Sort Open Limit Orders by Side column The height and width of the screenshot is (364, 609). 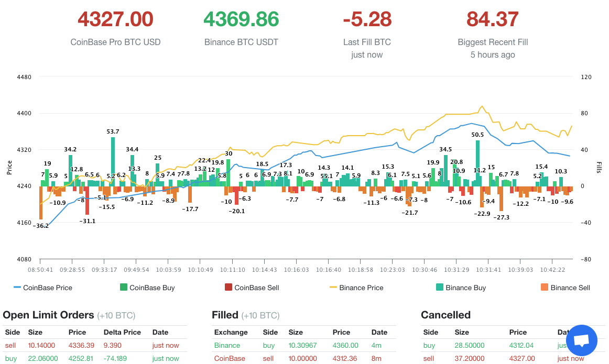[13, 332]
